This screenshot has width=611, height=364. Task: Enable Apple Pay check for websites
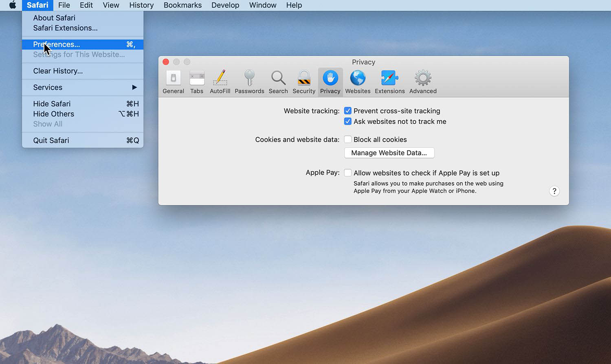tap(348, 173)
